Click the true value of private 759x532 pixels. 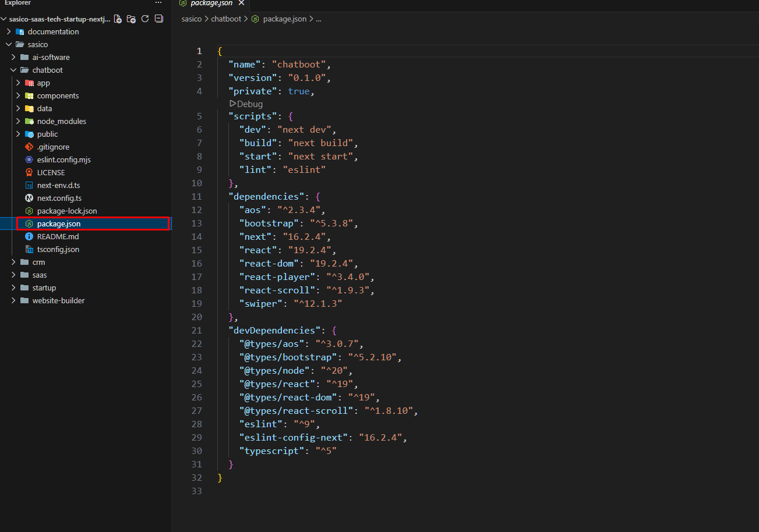(x=299, y=91)
